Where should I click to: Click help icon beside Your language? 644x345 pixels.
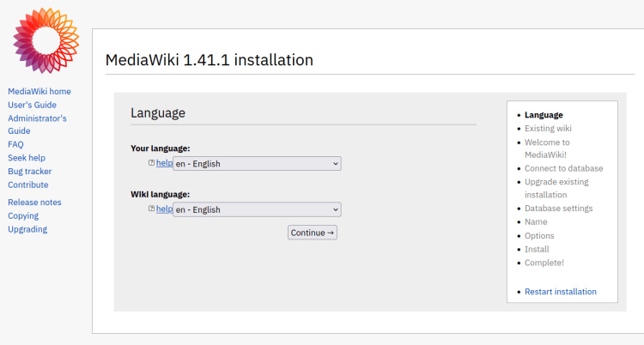(x=151, y=163)
